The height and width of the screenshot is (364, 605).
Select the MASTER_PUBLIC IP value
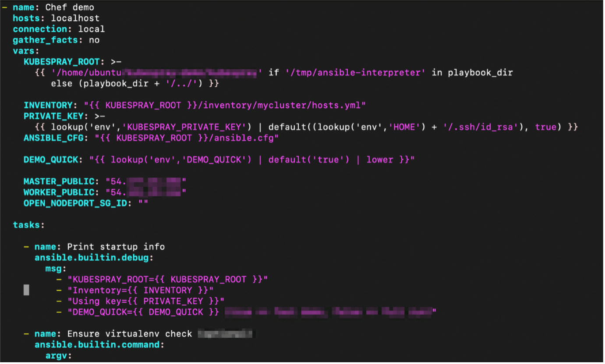pyautogui.click(x=153, y=181)
